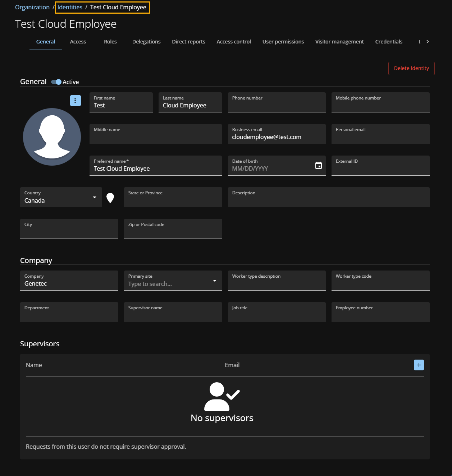The width and height of the screenshot is (452, 476).
Task: Click the Delete identity button
Action: click(x=411, y=68)
